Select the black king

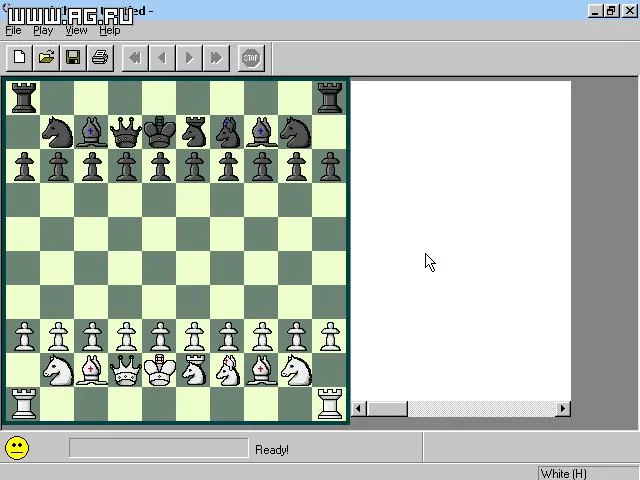[x=160, y=132]
